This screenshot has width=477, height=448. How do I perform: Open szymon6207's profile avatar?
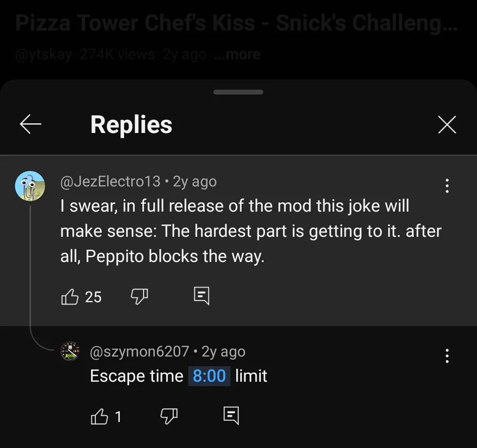[x=70, y=351]
